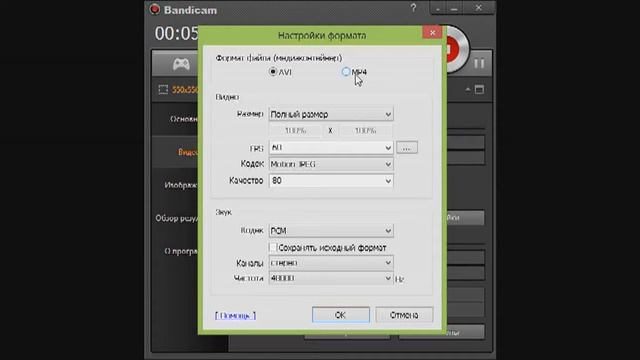
Task: Open the audio codec PCM dropdown
Action: [x=331, y=231]
